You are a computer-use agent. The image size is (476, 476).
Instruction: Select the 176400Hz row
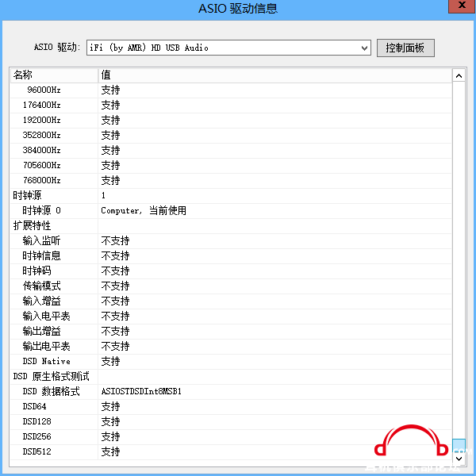point(231,106)
